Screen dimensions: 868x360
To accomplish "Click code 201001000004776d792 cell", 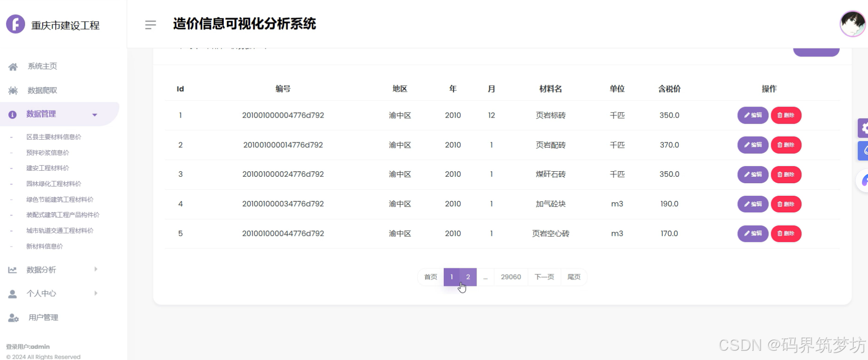I will pyautogui.click(x=283, y=115).
